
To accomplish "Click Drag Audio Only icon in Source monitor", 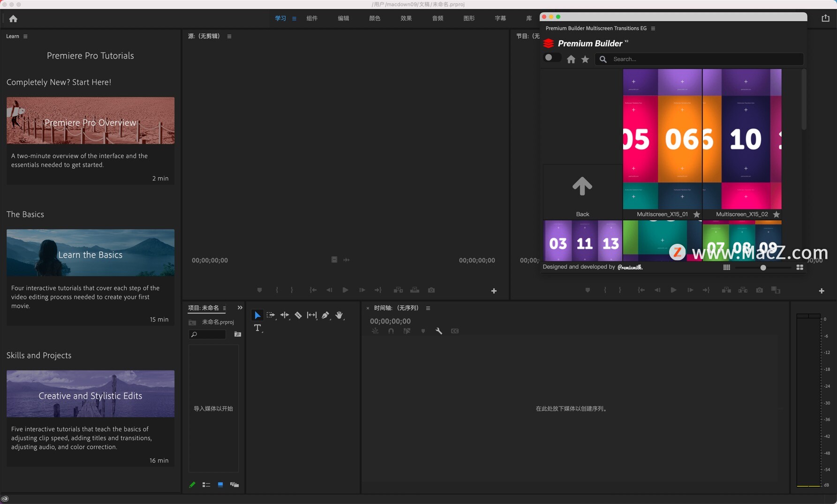I will click(x=347, y=260).
